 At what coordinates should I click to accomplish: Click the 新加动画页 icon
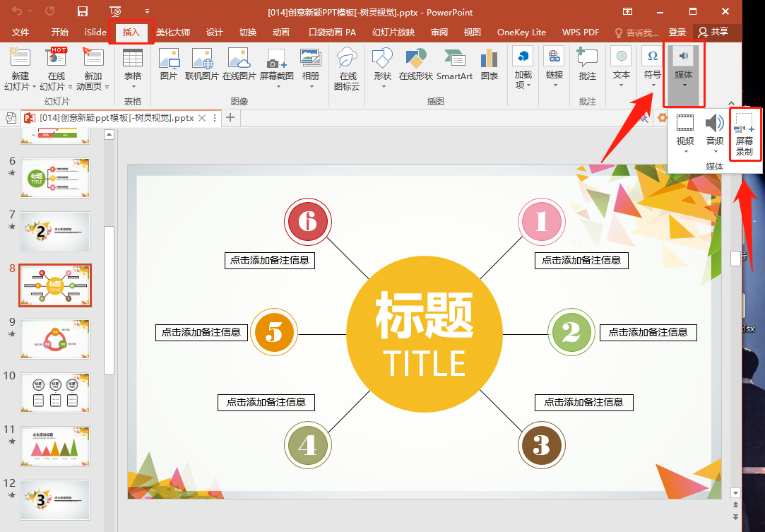point(93,58)
